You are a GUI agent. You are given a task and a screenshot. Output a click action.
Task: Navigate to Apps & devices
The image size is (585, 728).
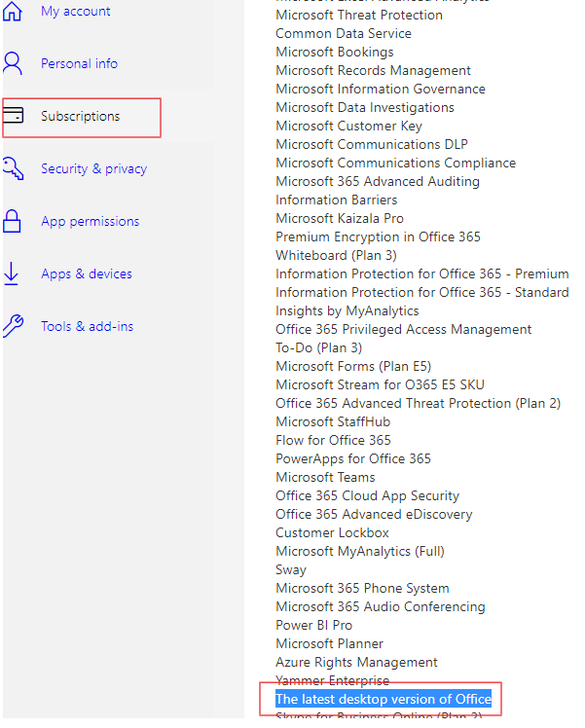click(87, 273)
